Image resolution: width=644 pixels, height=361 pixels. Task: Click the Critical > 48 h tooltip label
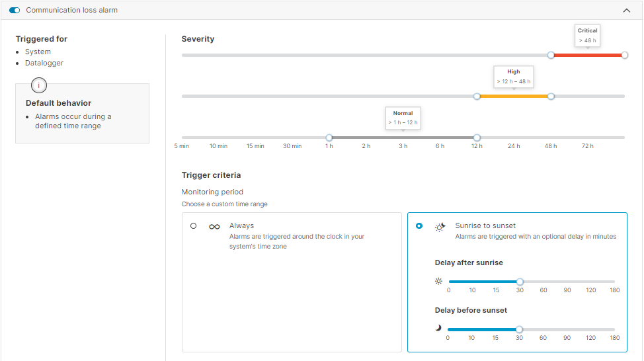(587, 35)
